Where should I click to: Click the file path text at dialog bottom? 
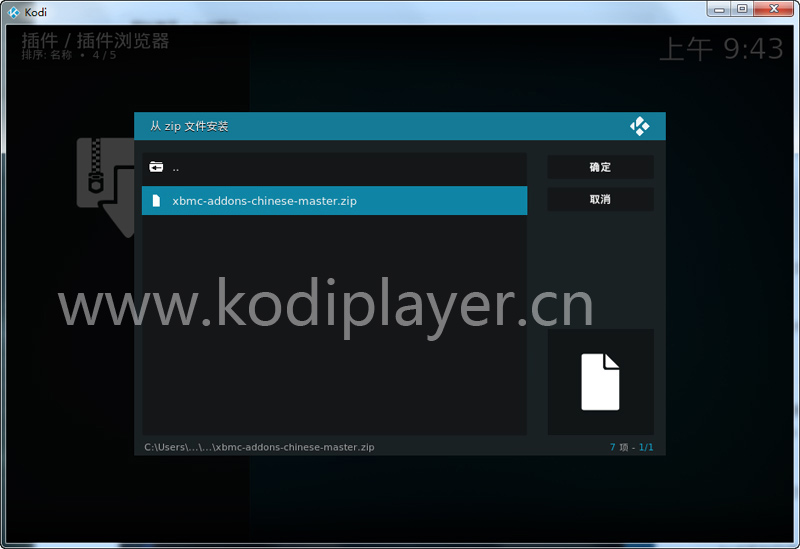259,447
